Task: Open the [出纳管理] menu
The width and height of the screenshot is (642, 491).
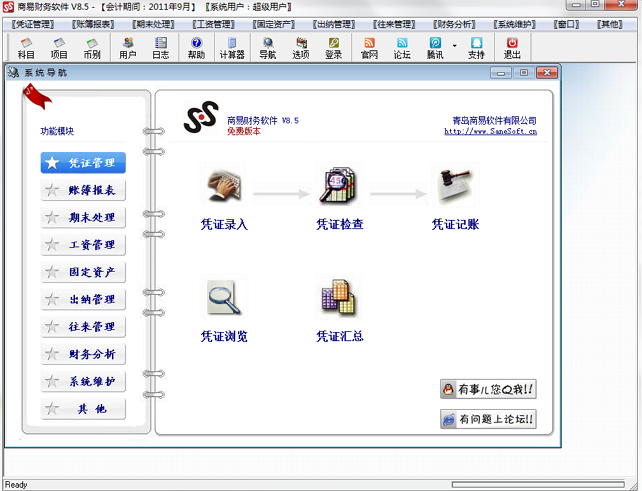Action: click(334, 25)
